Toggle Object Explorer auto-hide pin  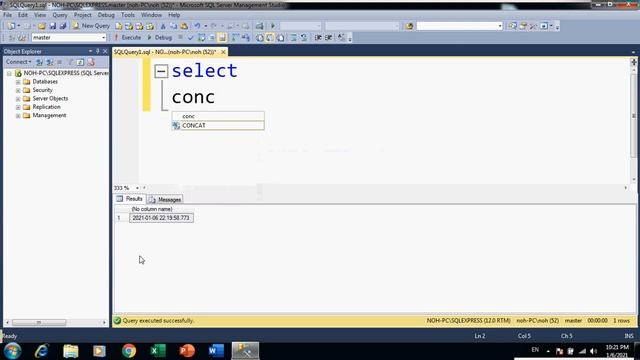click(x=98, y=51)
